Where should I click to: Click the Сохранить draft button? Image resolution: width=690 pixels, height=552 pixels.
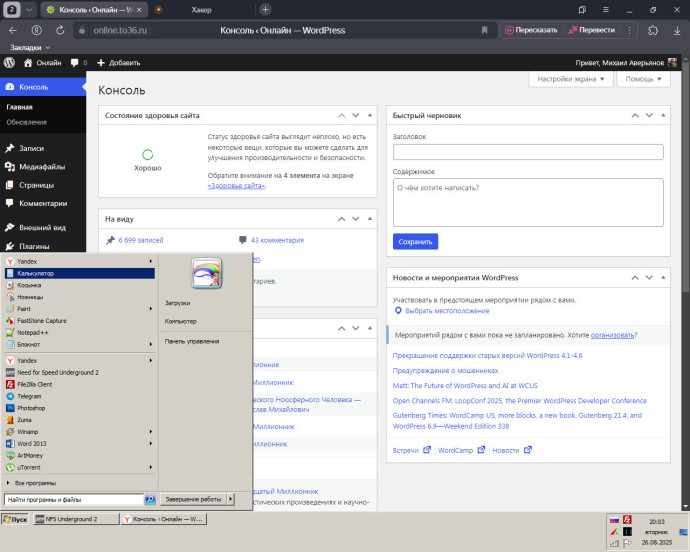(415, 241)
